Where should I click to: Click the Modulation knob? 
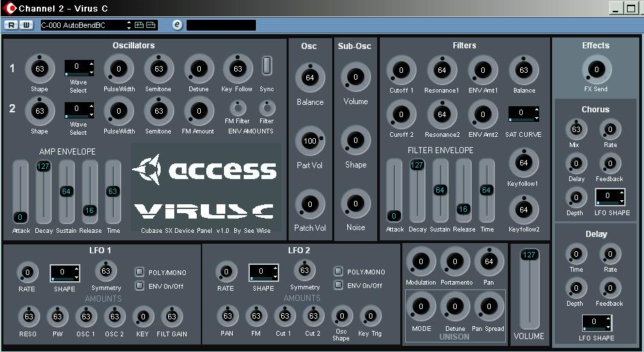pyautogui.click(x=421, y=261)
